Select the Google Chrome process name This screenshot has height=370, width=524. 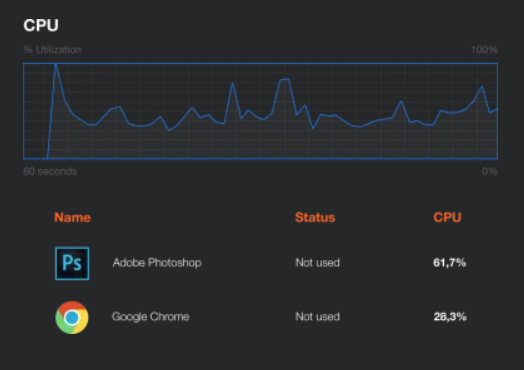[150, 317]
